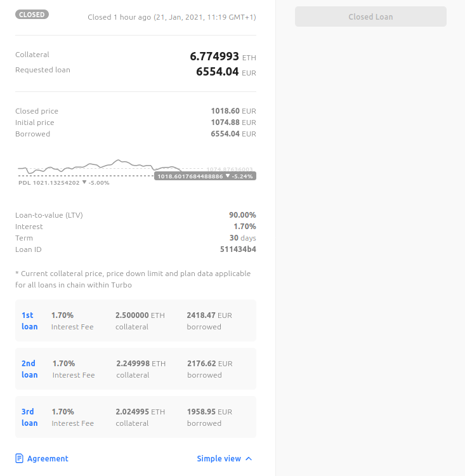Viewport: 465px width, 476px height.
Task: Click the 6554.04 EUR requested loan amount
Action: tap(218, 72)
